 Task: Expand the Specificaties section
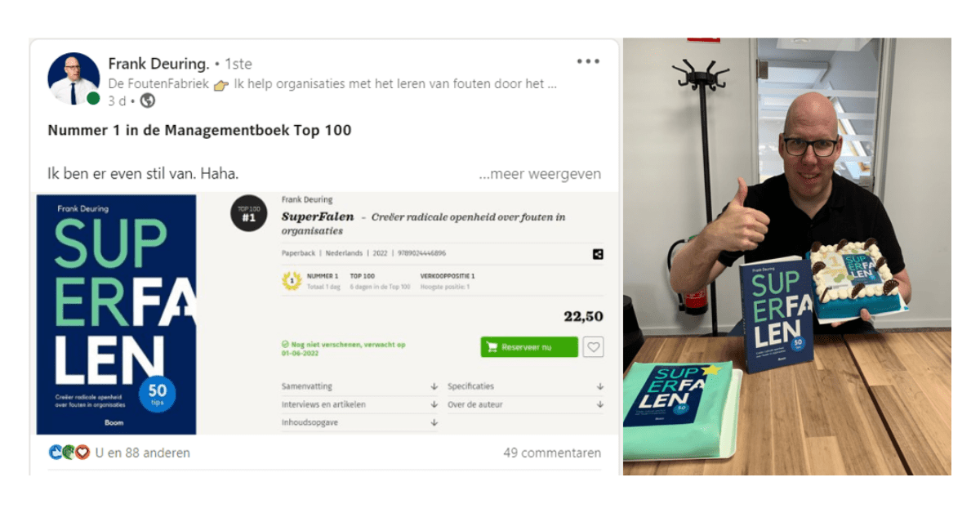(526, 386)
